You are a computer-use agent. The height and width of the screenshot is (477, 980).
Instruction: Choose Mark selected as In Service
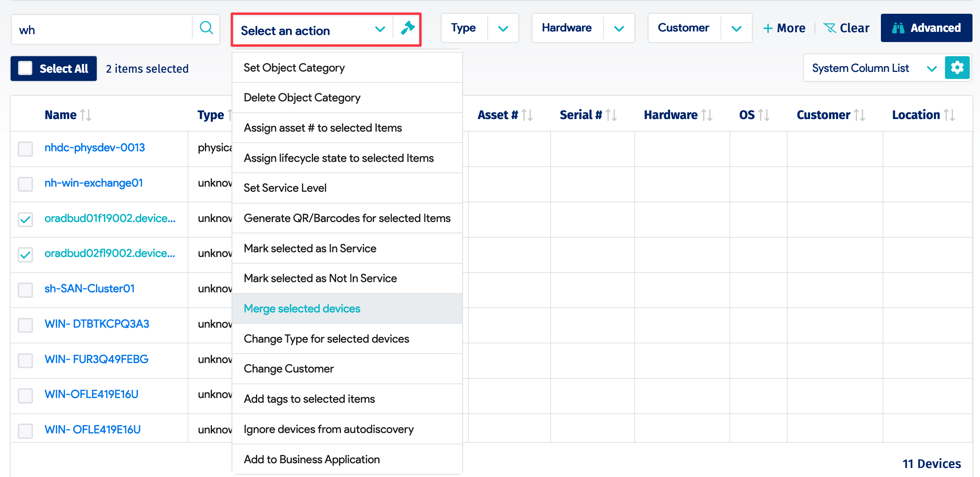pos(347,248)
